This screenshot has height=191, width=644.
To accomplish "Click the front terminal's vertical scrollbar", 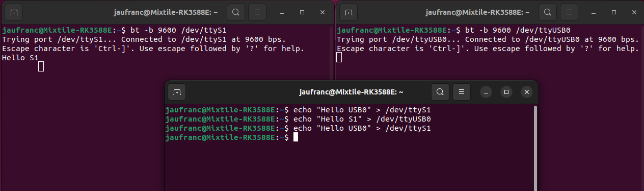I will coord(535,148).
